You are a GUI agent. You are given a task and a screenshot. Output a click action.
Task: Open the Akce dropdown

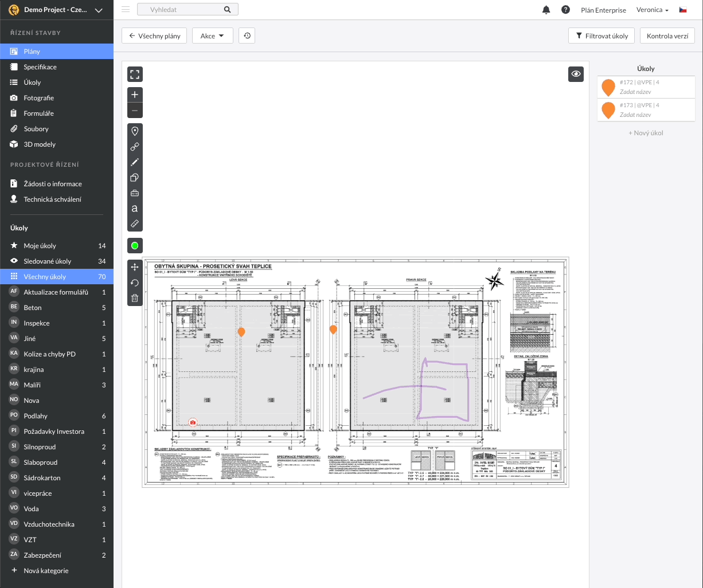(212, 36)
